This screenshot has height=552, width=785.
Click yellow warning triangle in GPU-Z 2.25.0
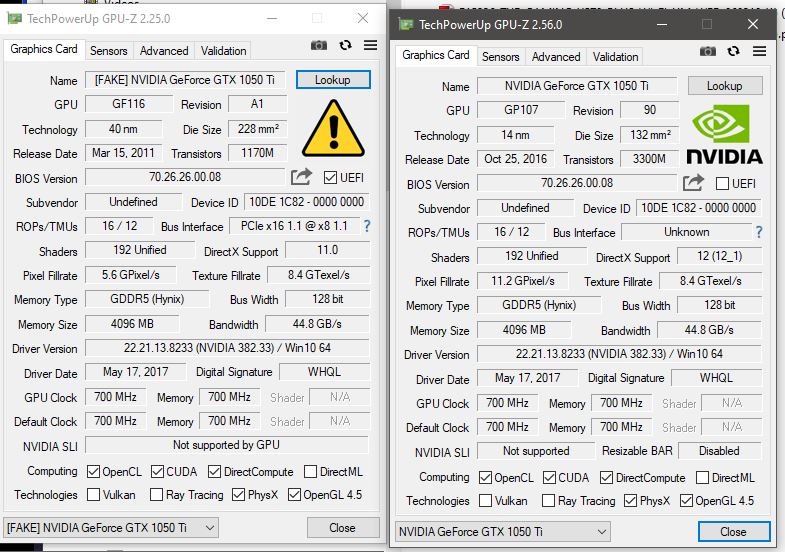(x=333, y=128)
